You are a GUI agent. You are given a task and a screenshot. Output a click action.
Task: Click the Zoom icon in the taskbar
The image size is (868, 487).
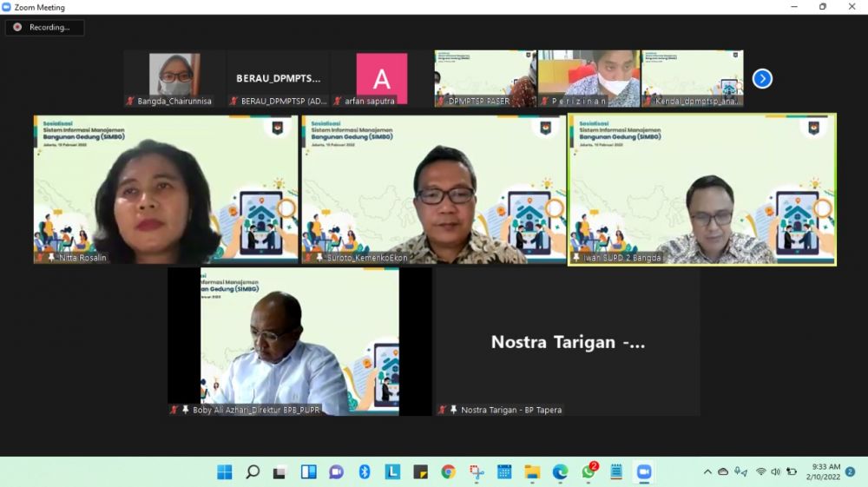point(644,472)
